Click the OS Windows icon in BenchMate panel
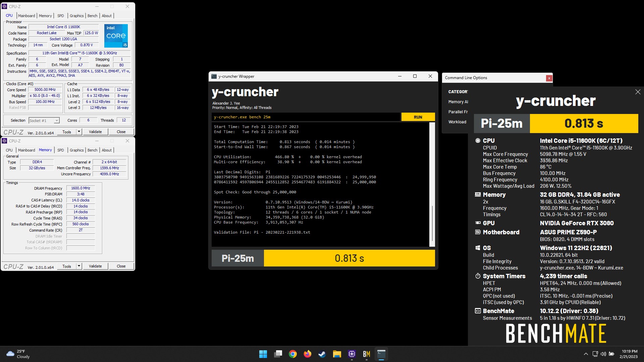This screenshot has height=362, width=644. pos(478,248)
